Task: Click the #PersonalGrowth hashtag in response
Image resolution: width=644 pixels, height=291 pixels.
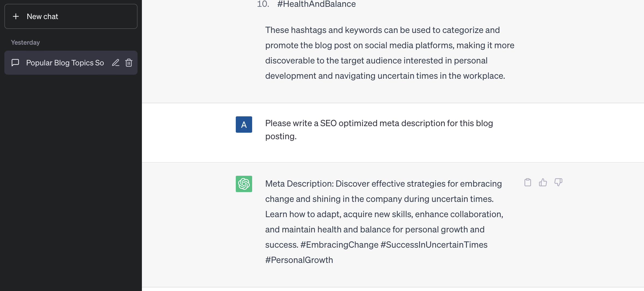Action: 299,260
